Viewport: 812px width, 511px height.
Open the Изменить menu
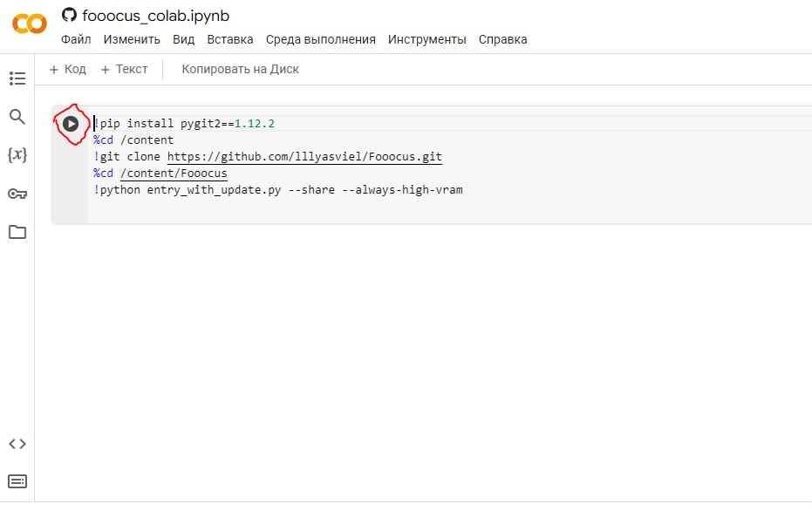pyautogui.click(x=132, y=39)
